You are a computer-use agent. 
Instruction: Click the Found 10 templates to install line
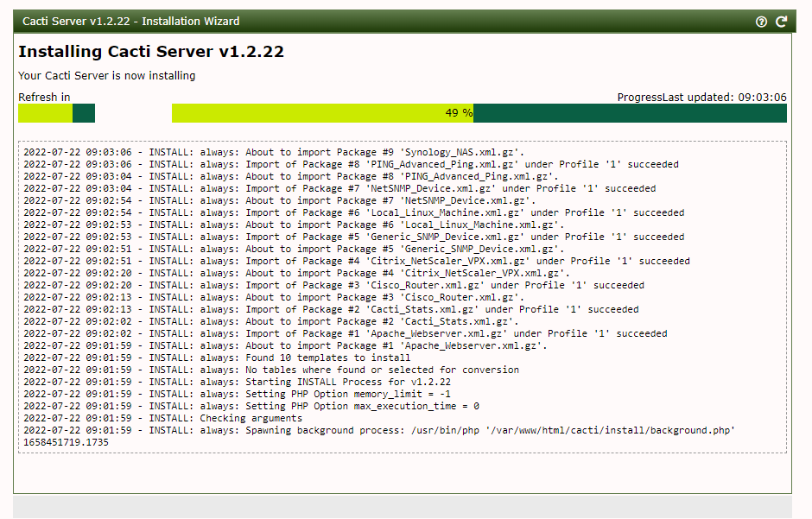(x=217, y=358)
